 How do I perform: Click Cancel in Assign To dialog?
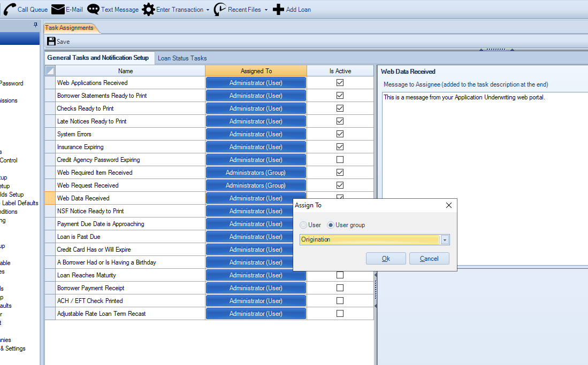[x=429, y=259]
